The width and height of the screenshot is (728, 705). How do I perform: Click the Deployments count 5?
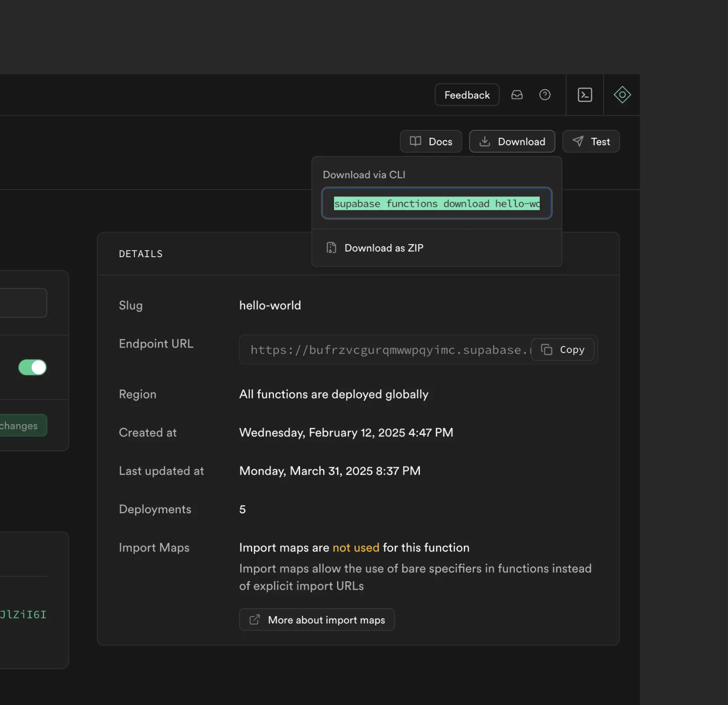243,509
